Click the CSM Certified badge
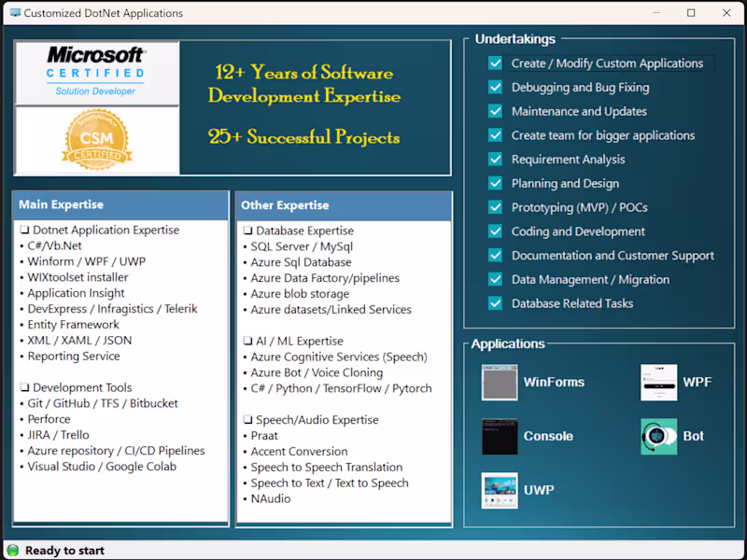 click(97, 139)
